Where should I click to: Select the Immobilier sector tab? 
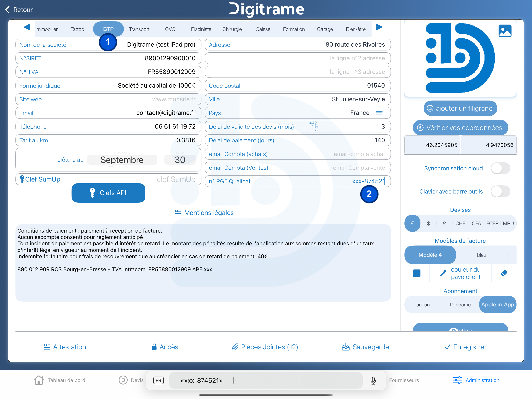(x=46, y=29)
